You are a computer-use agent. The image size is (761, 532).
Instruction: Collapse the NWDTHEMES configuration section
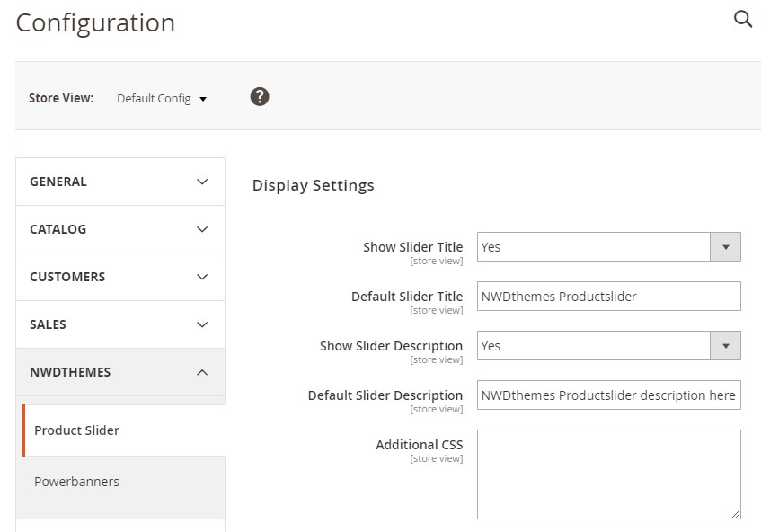point(120,372)
